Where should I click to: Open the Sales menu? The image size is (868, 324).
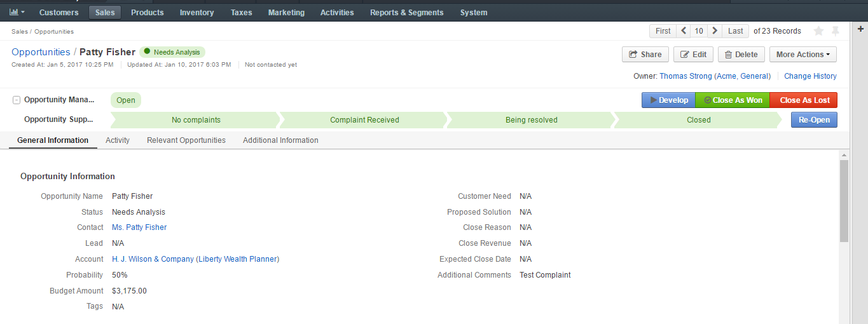pos(105,13)
